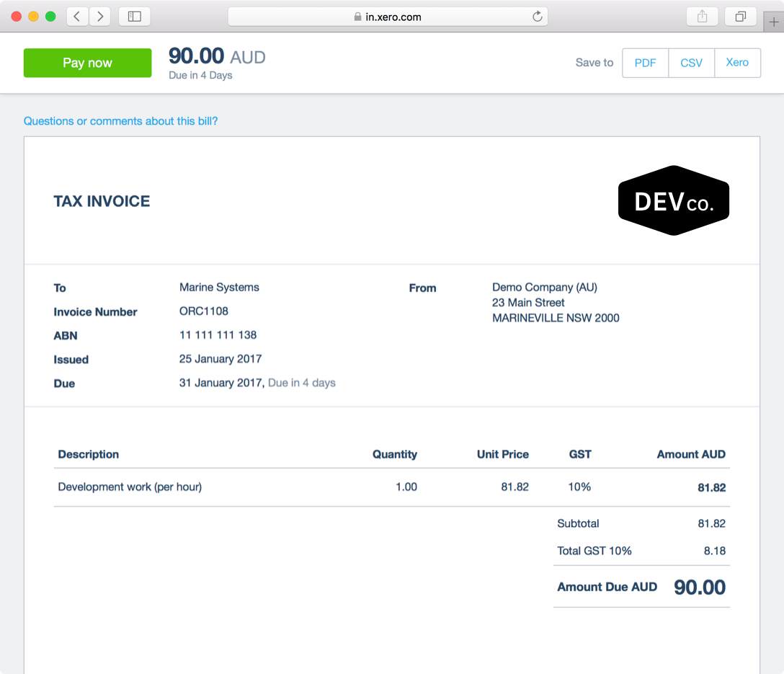The height and width of the screenshot is (674, 784).
Task: Toggle Safari's sidebar
Action: (134, 16)
